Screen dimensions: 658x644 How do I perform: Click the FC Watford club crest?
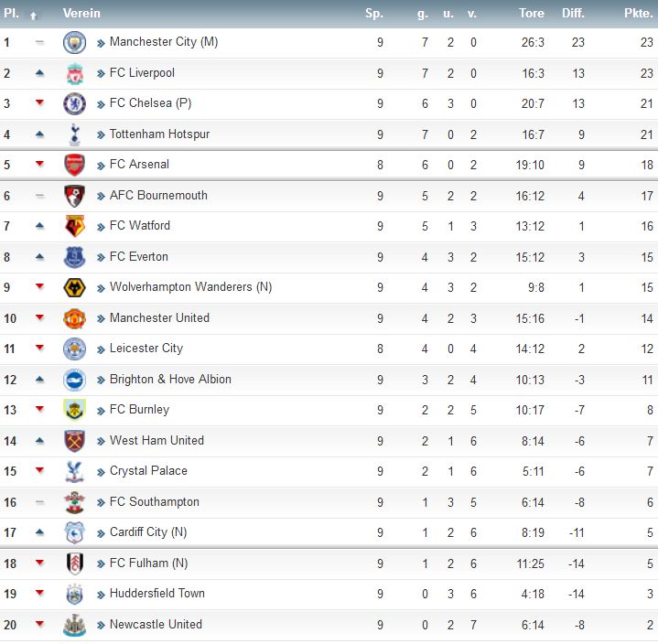coord(74,226)
